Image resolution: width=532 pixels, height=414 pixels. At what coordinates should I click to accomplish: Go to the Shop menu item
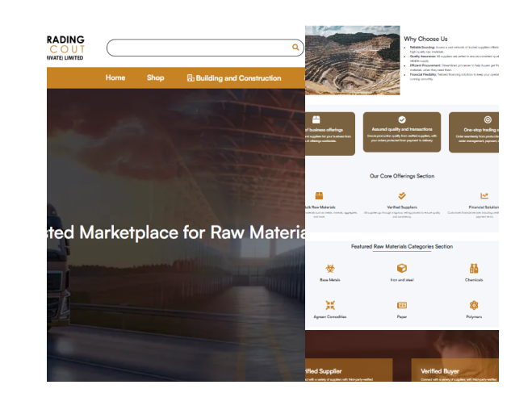(155, 78)
